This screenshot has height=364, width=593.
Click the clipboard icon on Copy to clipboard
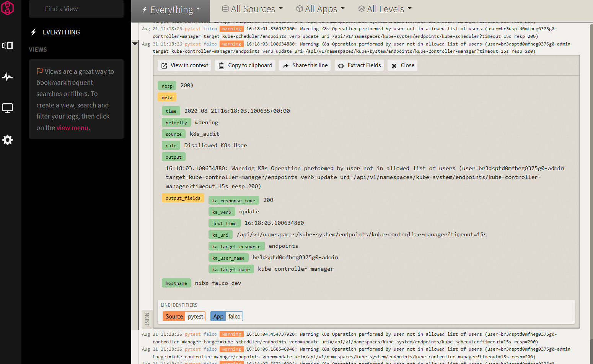click(221, 65)
